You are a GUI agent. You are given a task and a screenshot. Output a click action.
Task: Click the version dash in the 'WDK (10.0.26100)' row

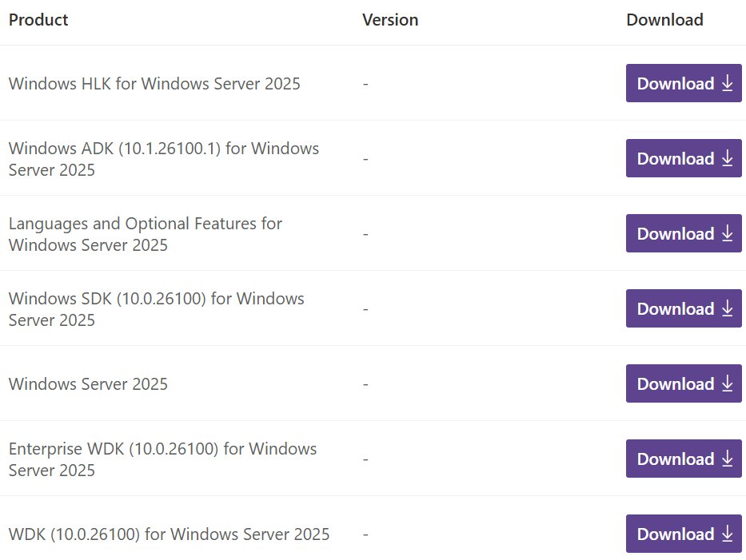365,534
